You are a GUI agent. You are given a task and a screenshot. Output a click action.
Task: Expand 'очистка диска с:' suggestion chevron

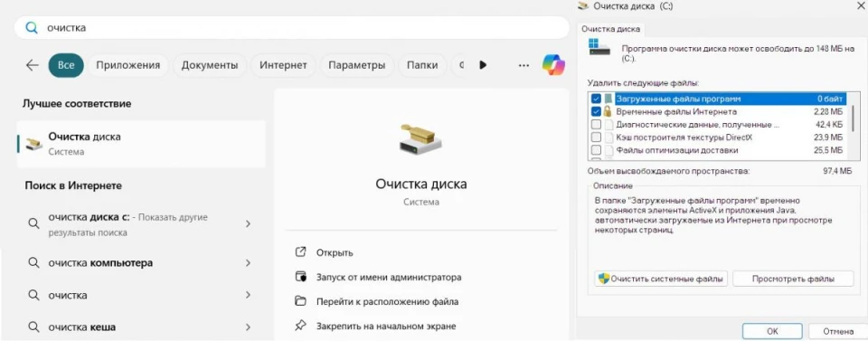pos(248,223)
